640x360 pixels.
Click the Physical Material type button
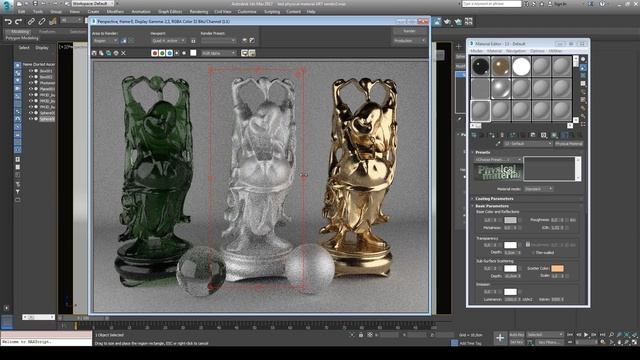coord(569,144)
